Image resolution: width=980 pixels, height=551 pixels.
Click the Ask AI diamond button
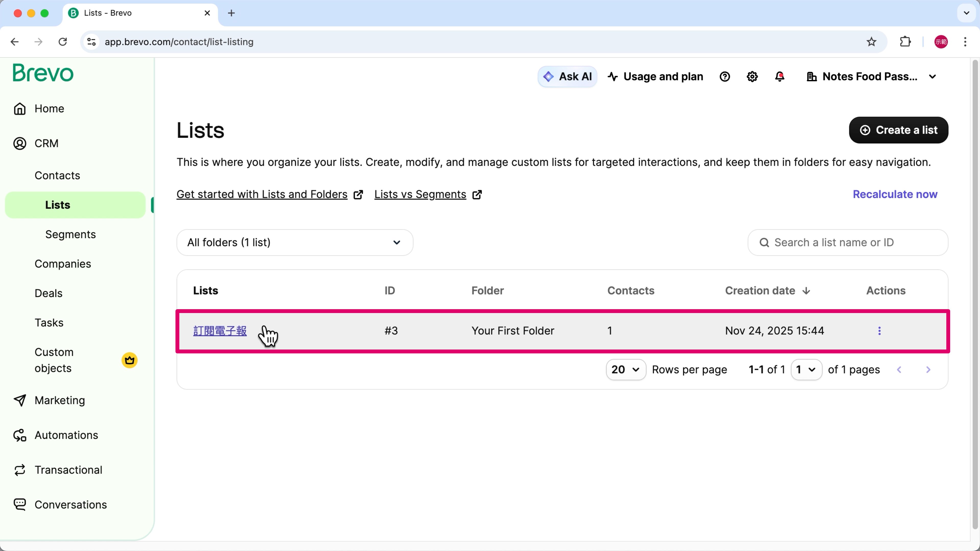click(567, 77)
